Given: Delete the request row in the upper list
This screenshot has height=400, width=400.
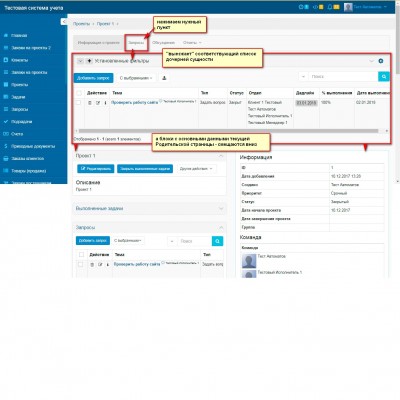Looking at the screenshot, I should (90, 103).
